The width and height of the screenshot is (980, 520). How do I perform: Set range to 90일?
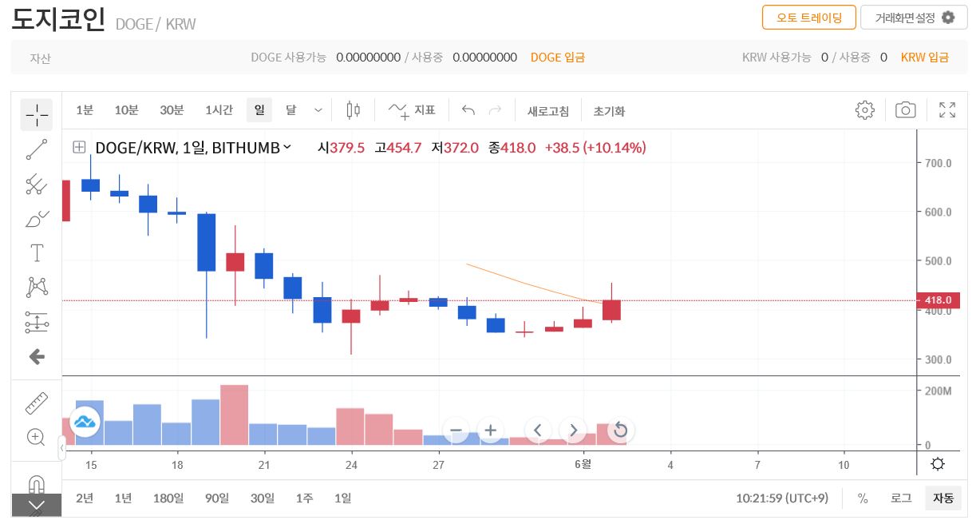[217, 498]
